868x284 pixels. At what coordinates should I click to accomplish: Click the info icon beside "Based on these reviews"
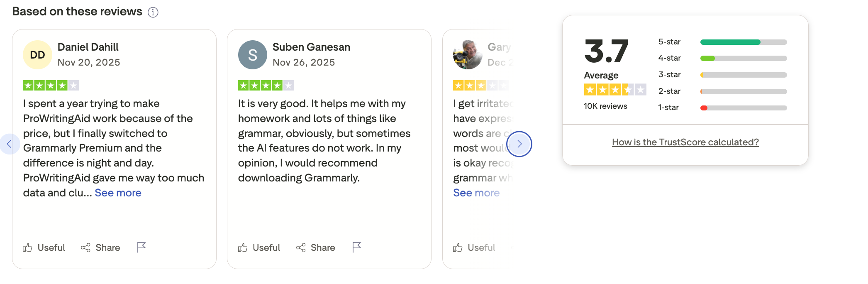153,12
